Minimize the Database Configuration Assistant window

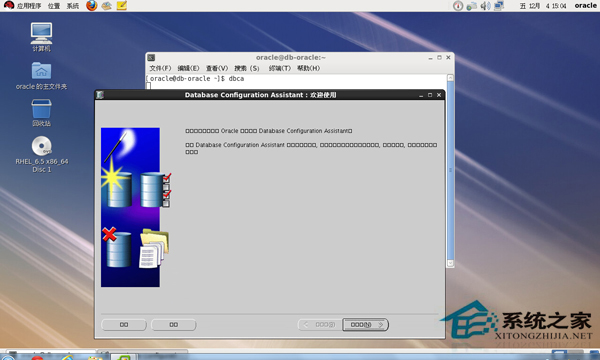(421, 95)
